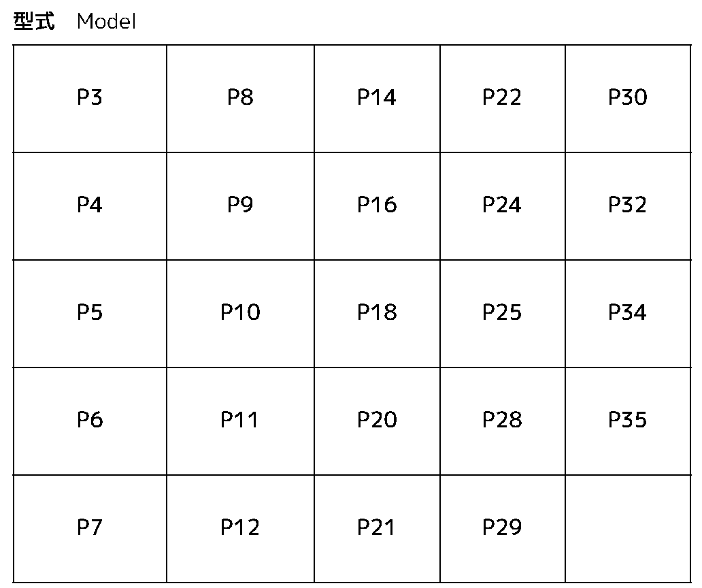Choose model P29
Screen dimensions: 702x588
tap(502, 528)
